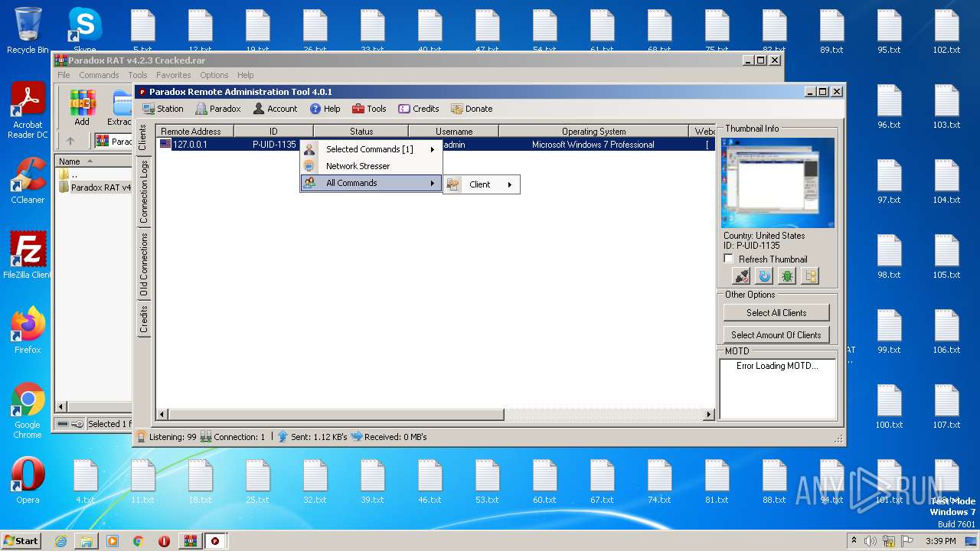The height and width of the screenshot is (551, 980).
Task: Click the Add icon in WinRAR toolbar
Action: point(82,108)
